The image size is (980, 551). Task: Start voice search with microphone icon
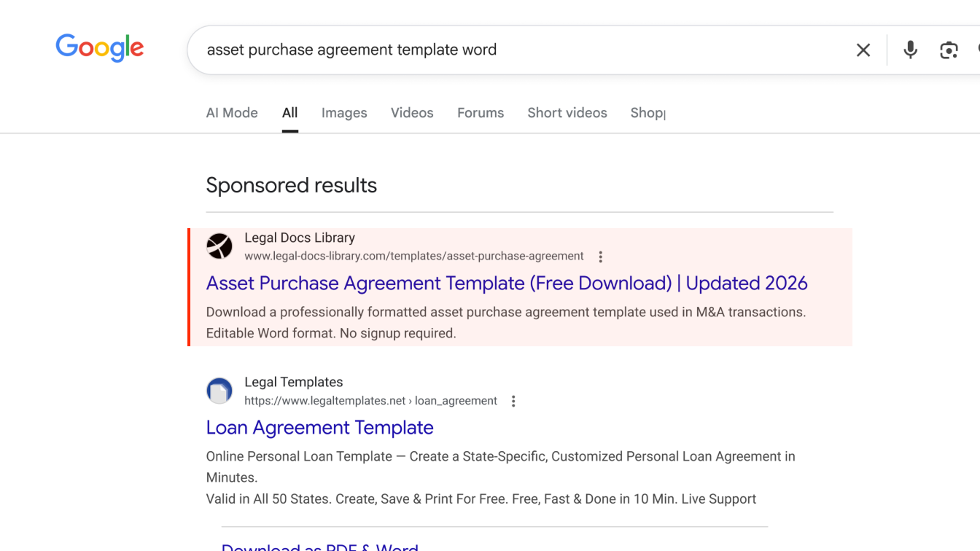[x=910, y=50]
